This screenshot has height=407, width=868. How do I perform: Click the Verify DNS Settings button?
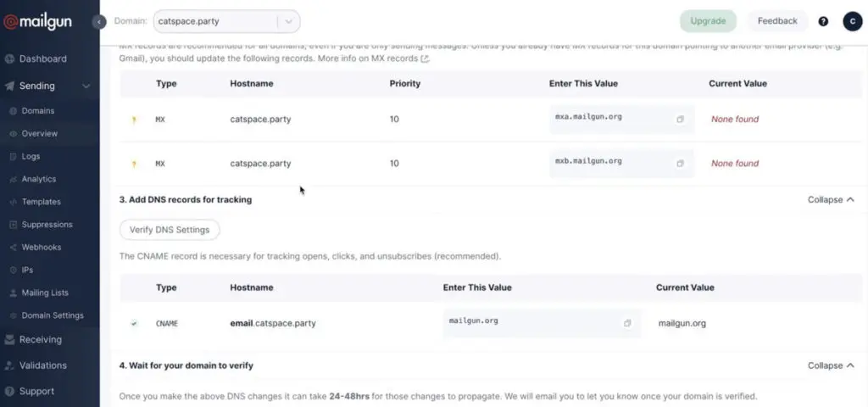coord(170,230)
